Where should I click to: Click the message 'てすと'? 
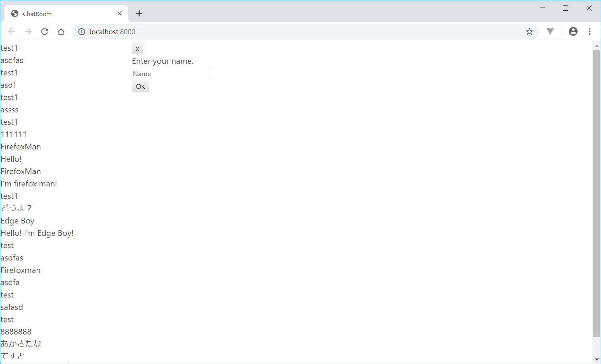[13, 356]
